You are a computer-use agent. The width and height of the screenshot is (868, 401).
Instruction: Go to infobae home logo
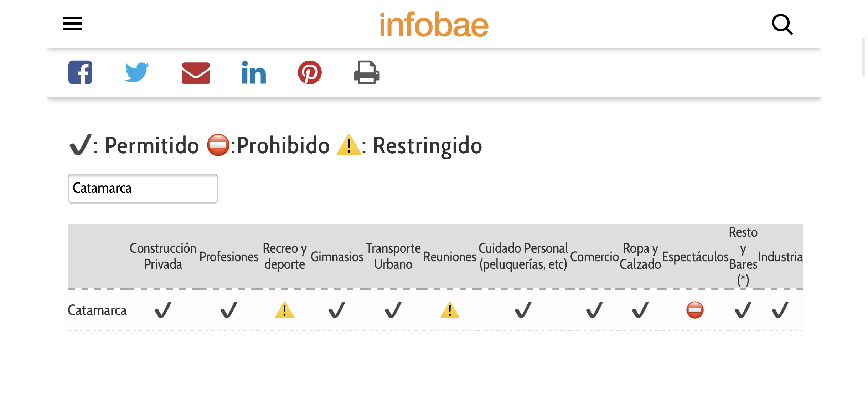pyautogui.click(x=434, y=24)
